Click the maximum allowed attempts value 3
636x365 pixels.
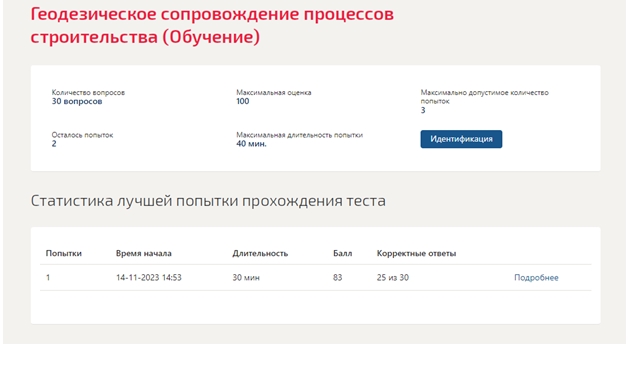(423, 110)
